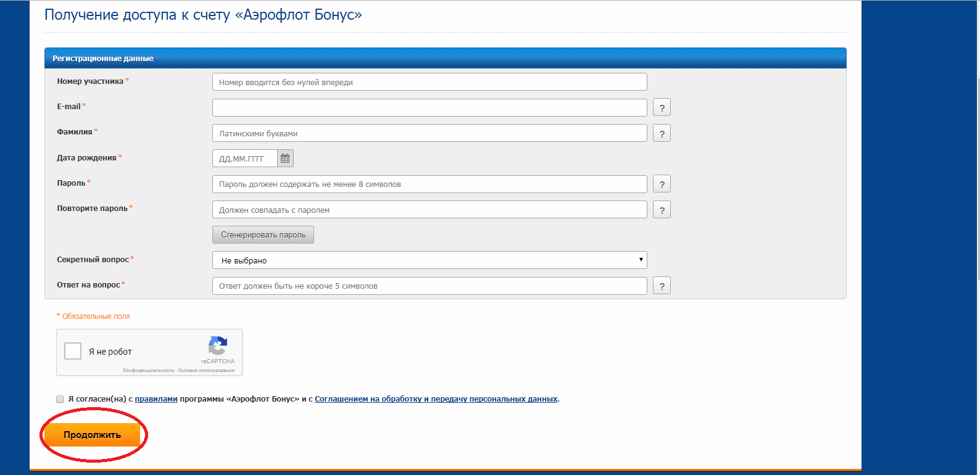Open the personal data processing agreement link
The width and height of the screenshot is (980, 475).
pyautogui.click(x=436, y=399)
